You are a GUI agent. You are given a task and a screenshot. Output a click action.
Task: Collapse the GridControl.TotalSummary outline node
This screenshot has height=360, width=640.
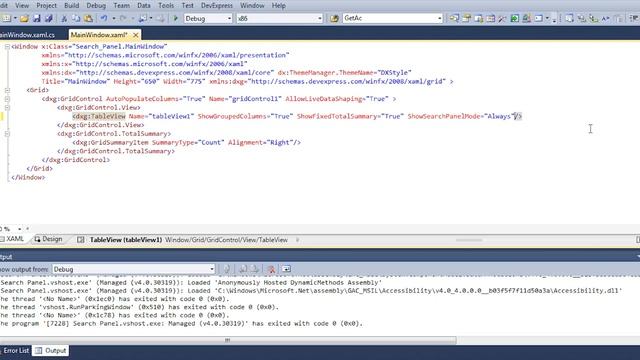7,133
